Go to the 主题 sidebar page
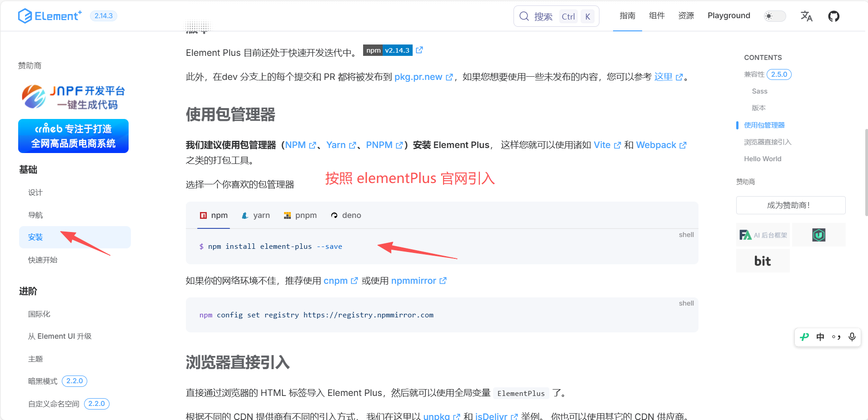The height and width of the screenshot is (420, 868). [35, 359]
